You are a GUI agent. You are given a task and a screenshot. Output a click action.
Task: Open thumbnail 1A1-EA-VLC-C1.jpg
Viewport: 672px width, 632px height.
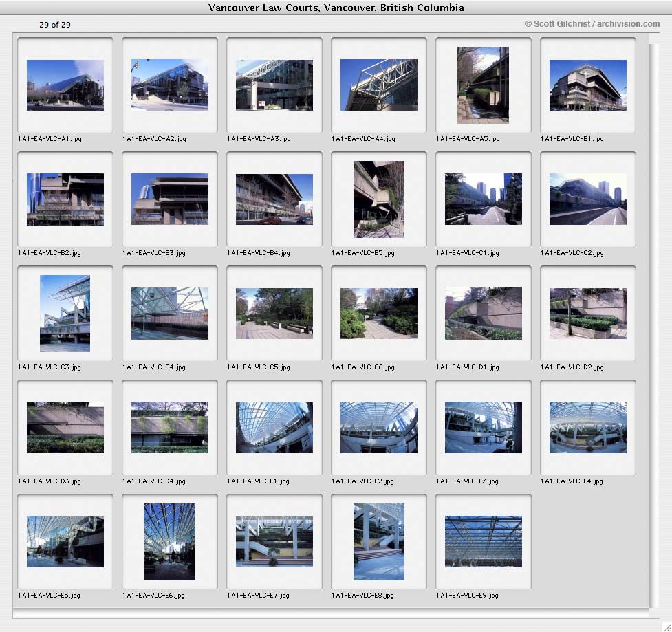484,199
